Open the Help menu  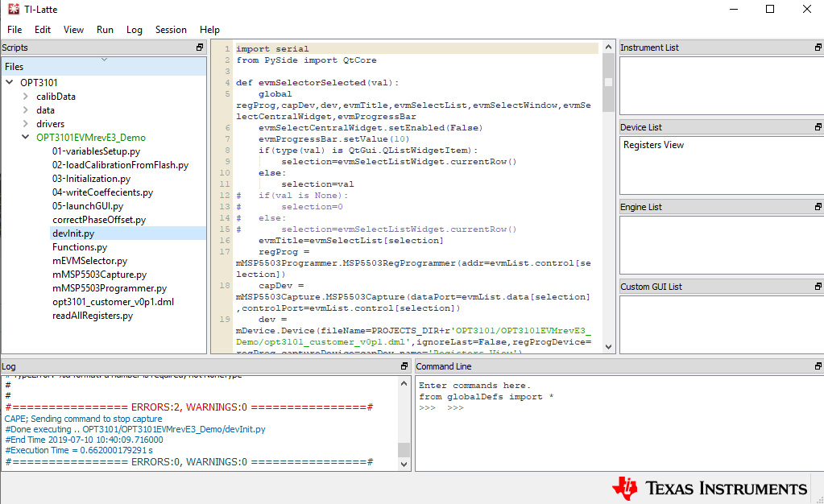tap(209, 30)
